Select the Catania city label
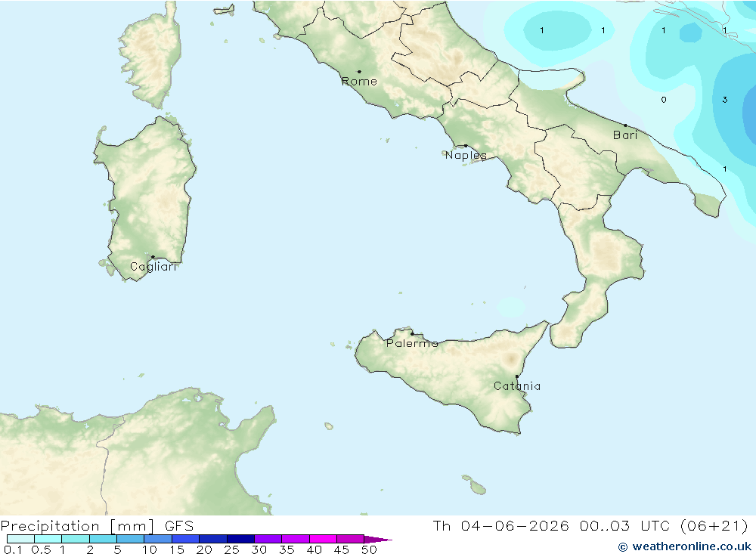 517,385
